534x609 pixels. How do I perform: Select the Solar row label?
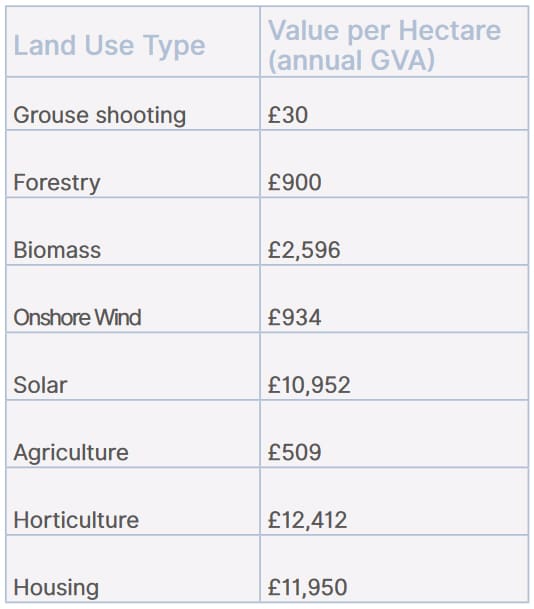(40, 385)
